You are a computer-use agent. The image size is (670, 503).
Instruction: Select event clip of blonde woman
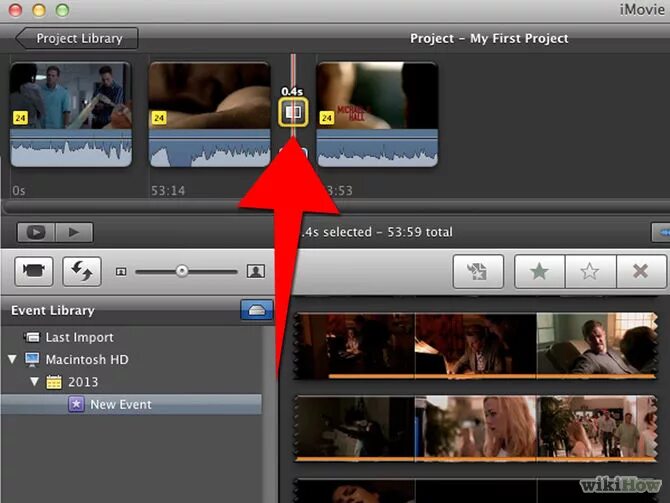click(476, 428)
